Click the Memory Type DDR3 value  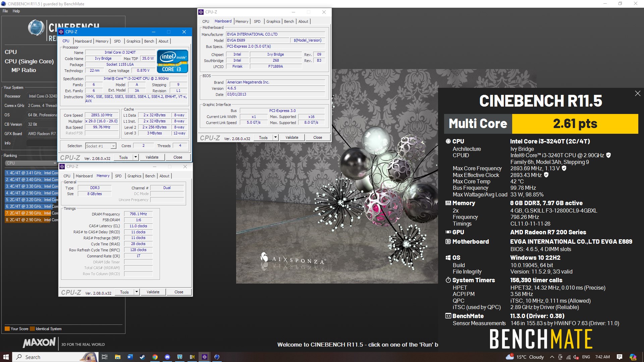[95, 188]
